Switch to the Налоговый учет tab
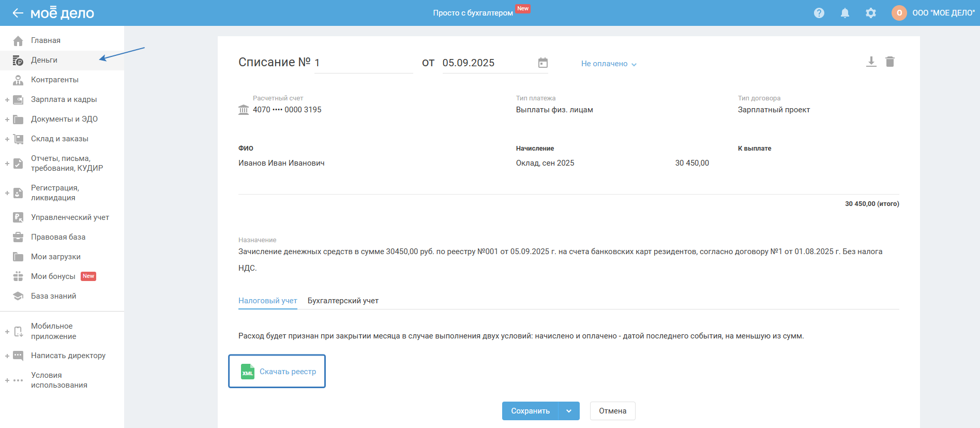 (x=268, y=301)
